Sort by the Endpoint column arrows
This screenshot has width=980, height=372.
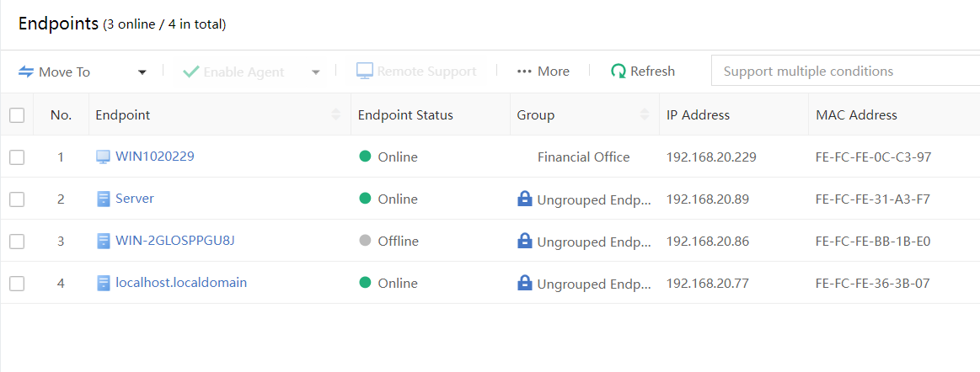pyautogui.click(x=336, y=115)
